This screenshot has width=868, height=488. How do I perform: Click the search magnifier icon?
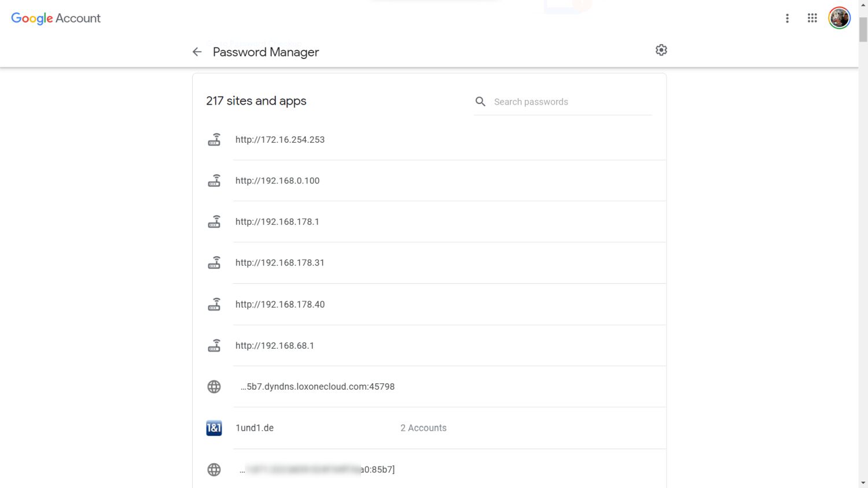point(480,102)
